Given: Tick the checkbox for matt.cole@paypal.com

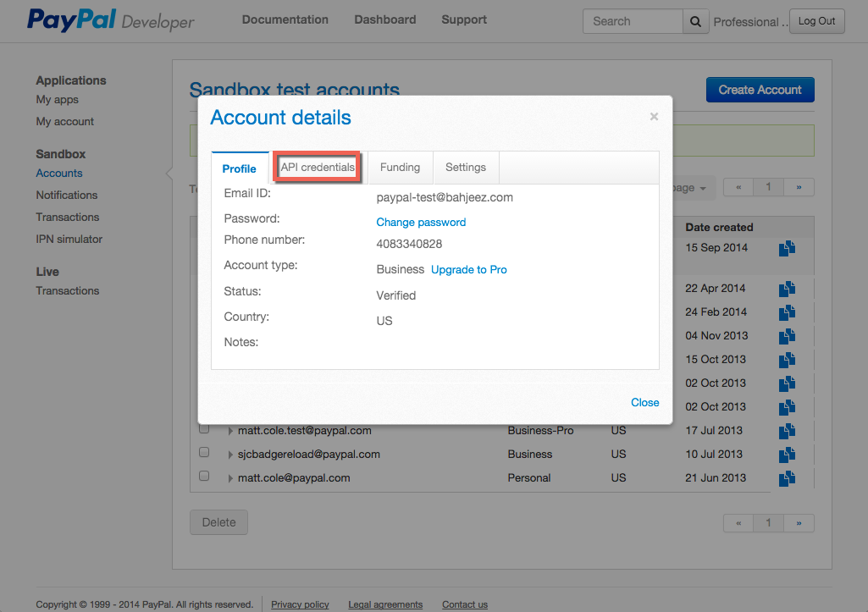Looking at the screenshot, I should coord(204,476).
